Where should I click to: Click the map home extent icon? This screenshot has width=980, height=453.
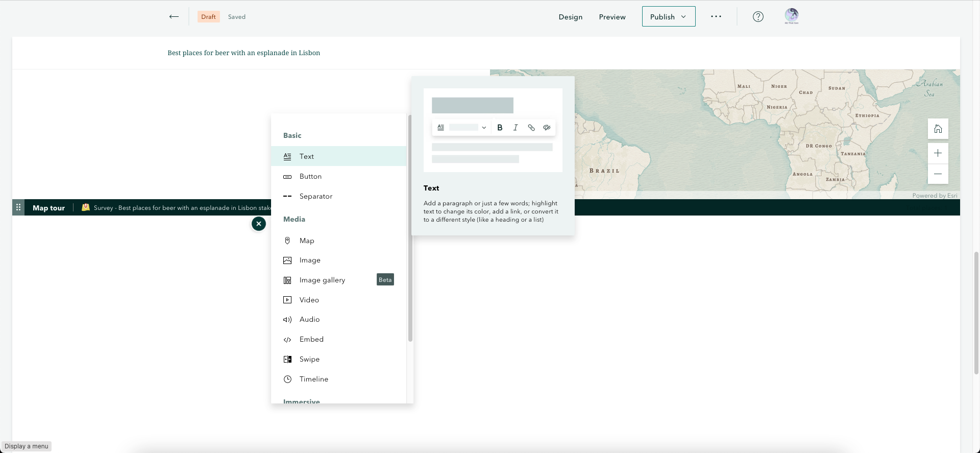click(x=938, y=129)
